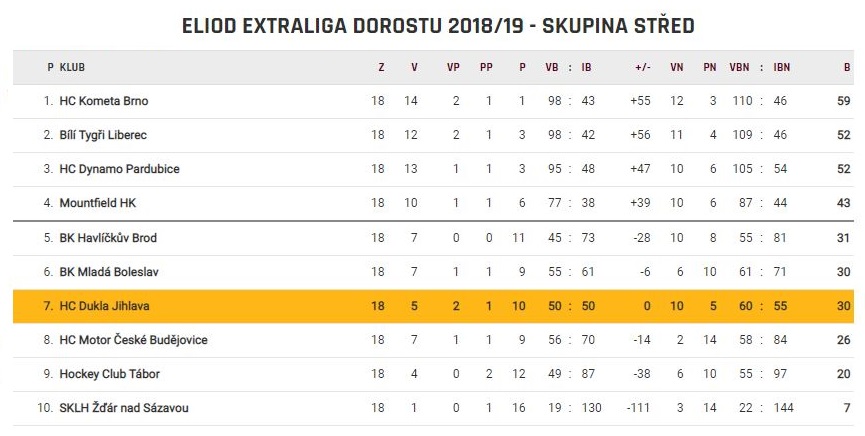Select HC Dynamo Pardubice in the table

tap(120, 169)
